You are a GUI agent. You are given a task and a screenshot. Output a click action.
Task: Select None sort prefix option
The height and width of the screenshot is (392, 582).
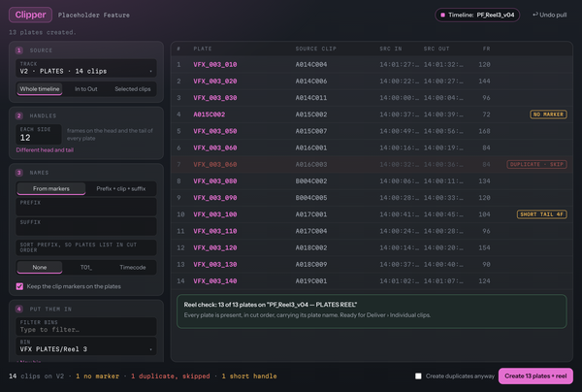pos(40,267)
